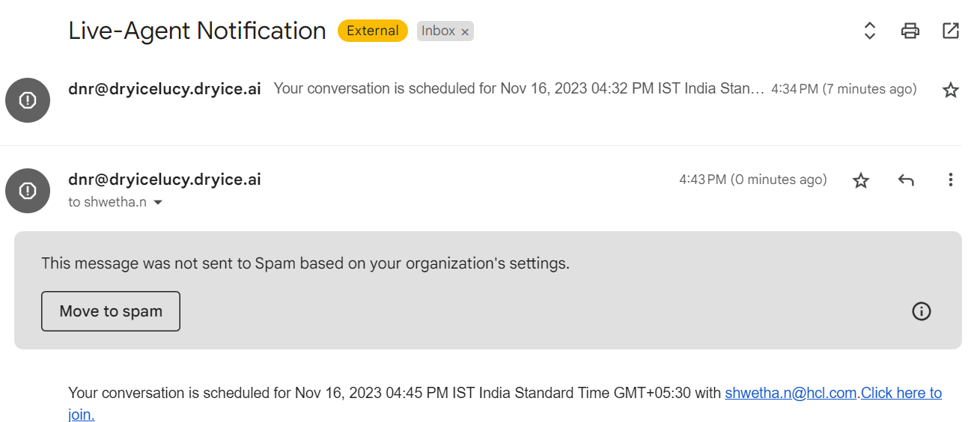Screen dimensions: 980x422
Task: Click the expand all messages icon
Action: tap(869, 31)
